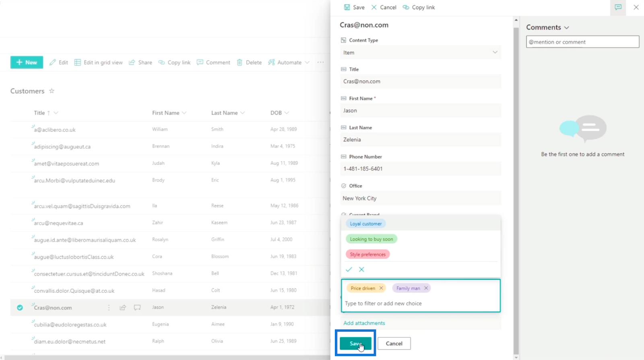Click the Jul 4, 2000 date cell
The width and height of the screenshot is (644, 360).
pos(281,239)
